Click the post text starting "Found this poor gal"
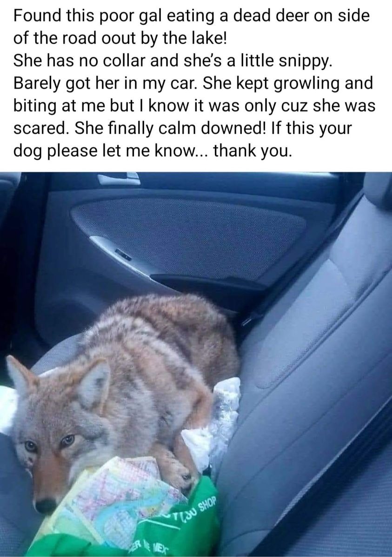The width and height of the screenshot is (392, 557). click(194, 83)
